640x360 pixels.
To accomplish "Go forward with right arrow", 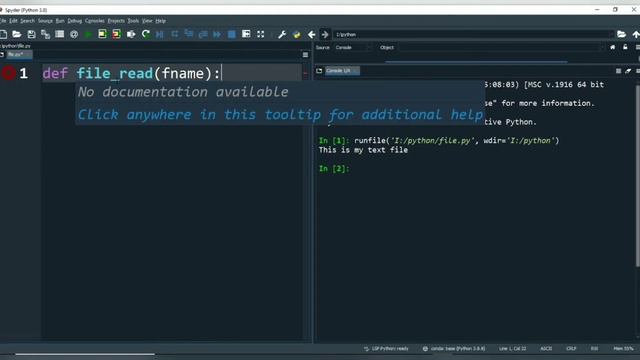I will [325, 34].
